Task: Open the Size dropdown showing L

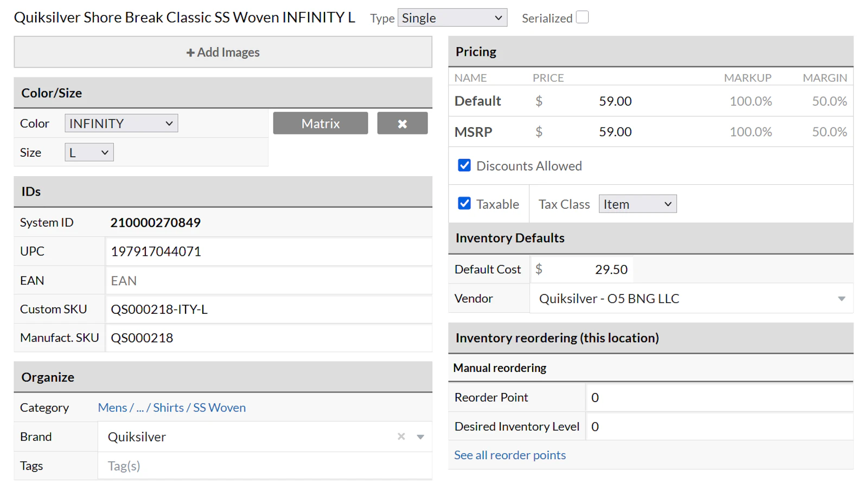Action: coord(89,153)
